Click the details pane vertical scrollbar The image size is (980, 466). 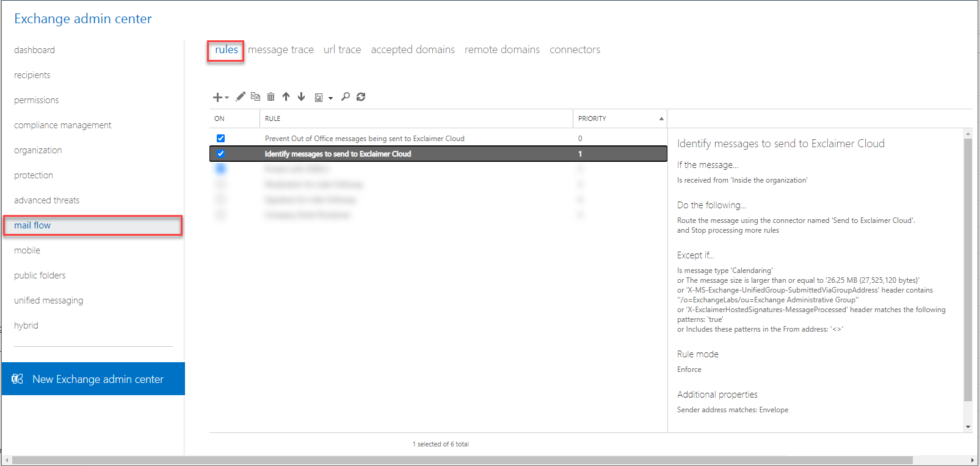[968, 269]
